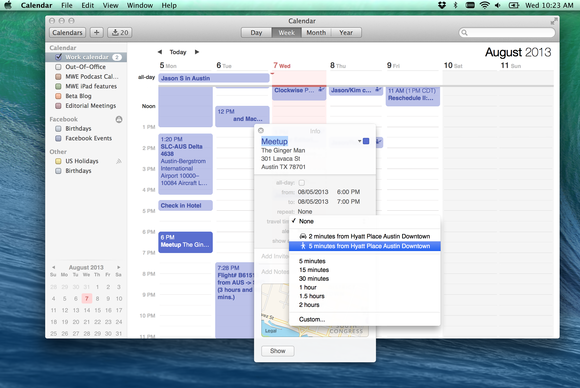
Task: Click the event calendar color square
Action: [366, 141]
